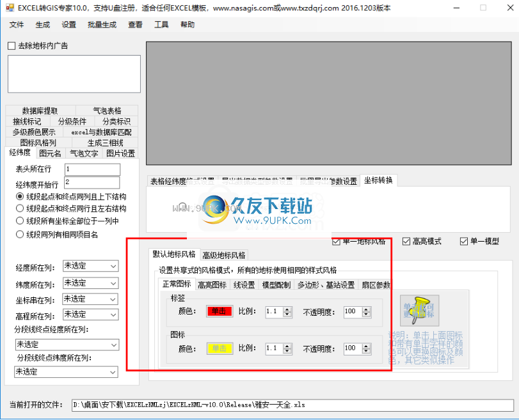Open the 帮助 menu
Viewport: 519px width, 420px height.
(x=188, y=25)
